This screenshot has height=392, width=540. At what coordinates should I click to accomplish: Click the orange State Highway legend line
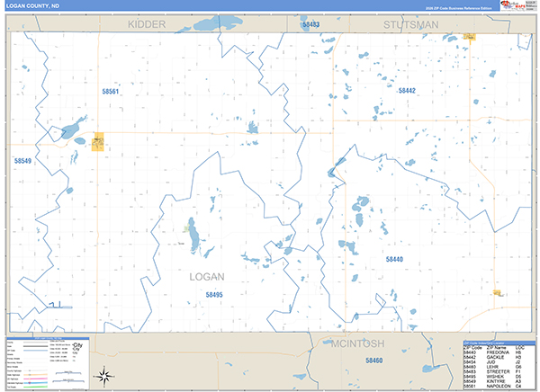click(35, 374)
